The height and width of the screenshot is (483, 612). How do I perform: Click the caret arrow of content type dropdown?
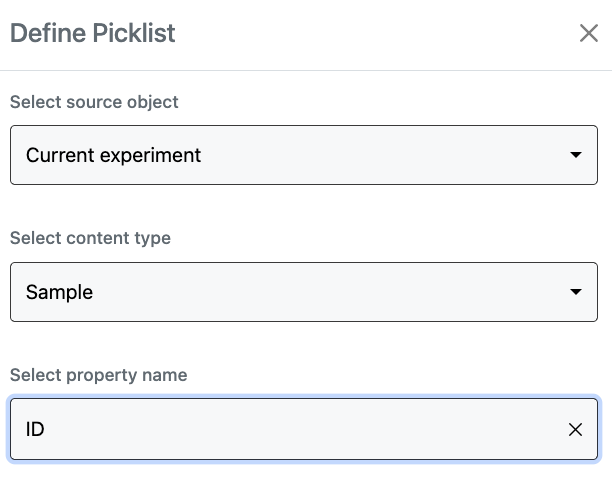(x=575, y=292)
